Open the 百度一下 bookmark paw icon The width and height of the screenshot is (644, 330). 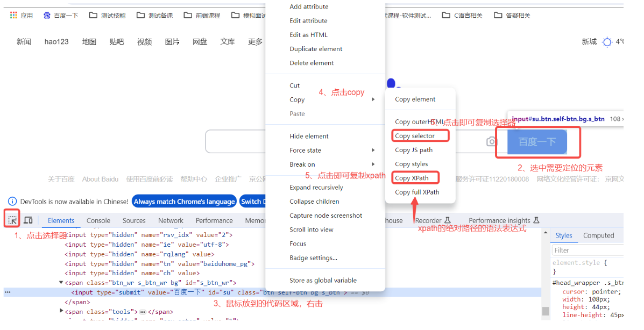click(47, 15)
